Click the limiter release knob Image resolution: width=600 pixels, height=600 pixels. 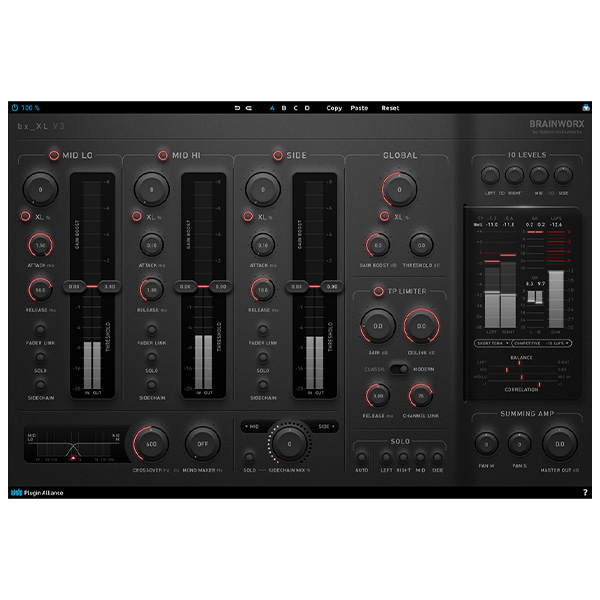[378, 396]
